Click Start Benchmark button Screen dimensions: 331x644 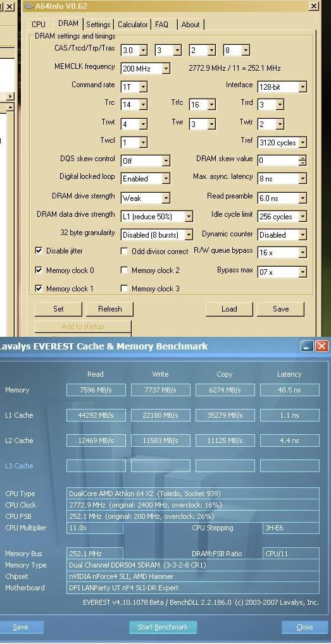(163, 627)
